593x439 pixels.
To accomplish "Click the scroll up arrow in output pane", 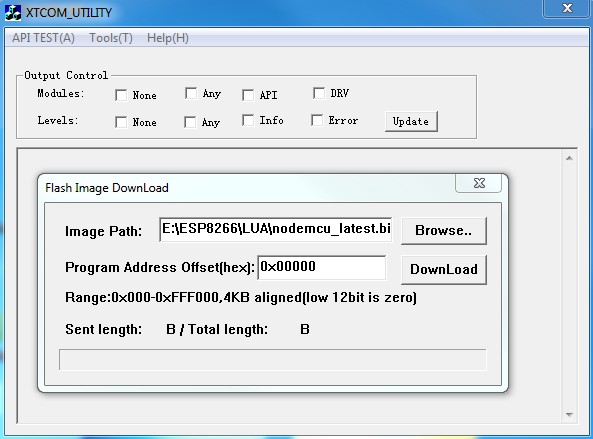I will tap(569, 158).
